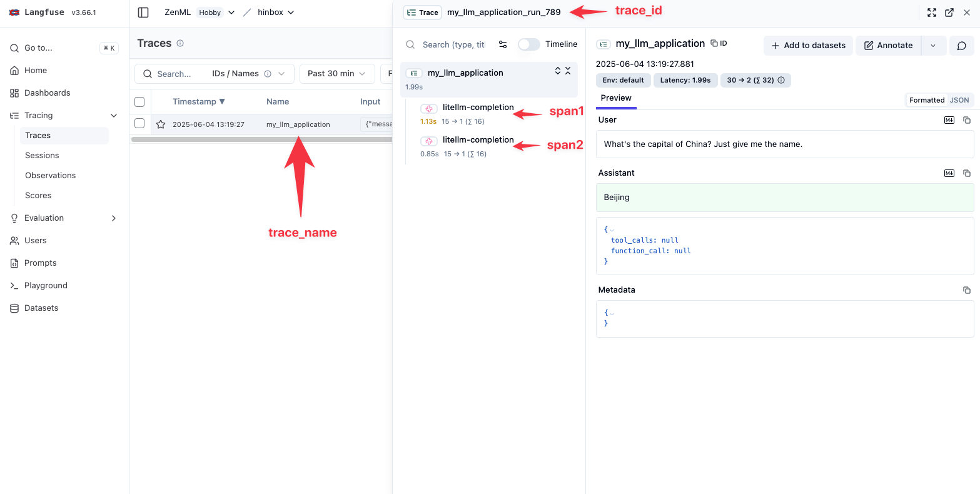Click the Add to datasets button
980x494 pixels.
pos(808,46)
